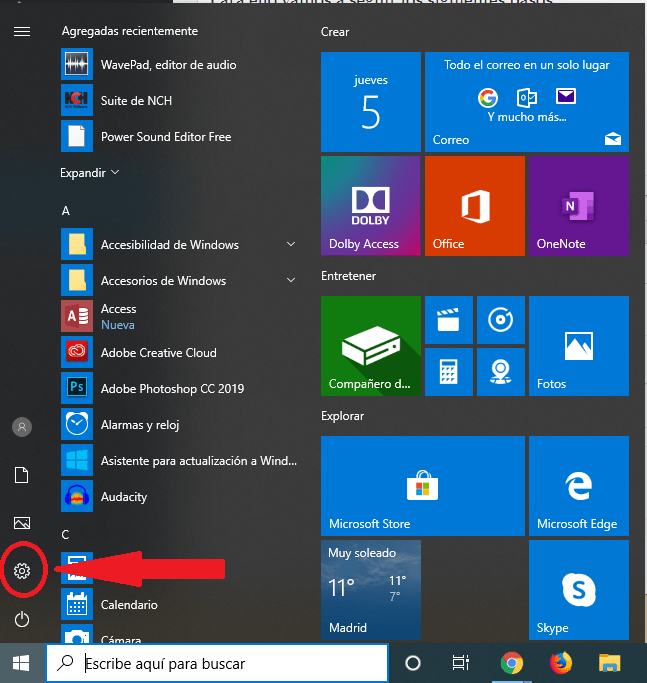Open the Microsoft Store tile
Screen dimensions: 647x683
423,486
